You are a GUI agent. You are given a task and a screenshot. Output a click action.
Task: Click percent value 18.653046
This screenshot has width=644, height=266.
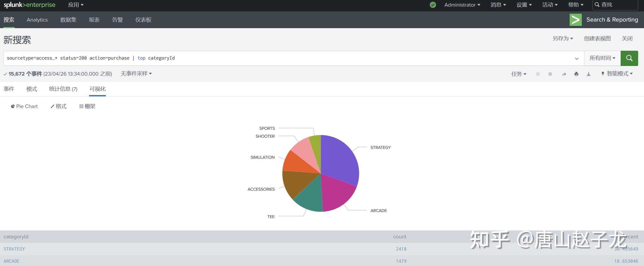pos(626,261)
